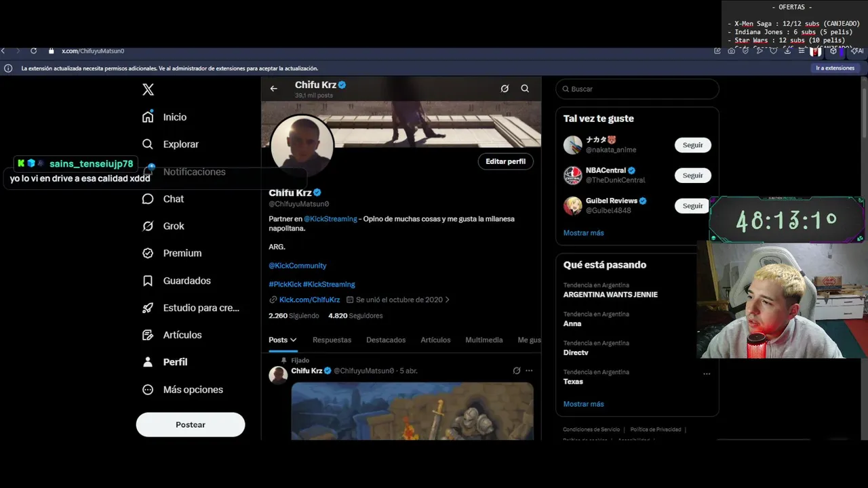Switch to Multimedia tab
Image resolution: width=868 pixels, height=488 pixels.
coord(484,340)
